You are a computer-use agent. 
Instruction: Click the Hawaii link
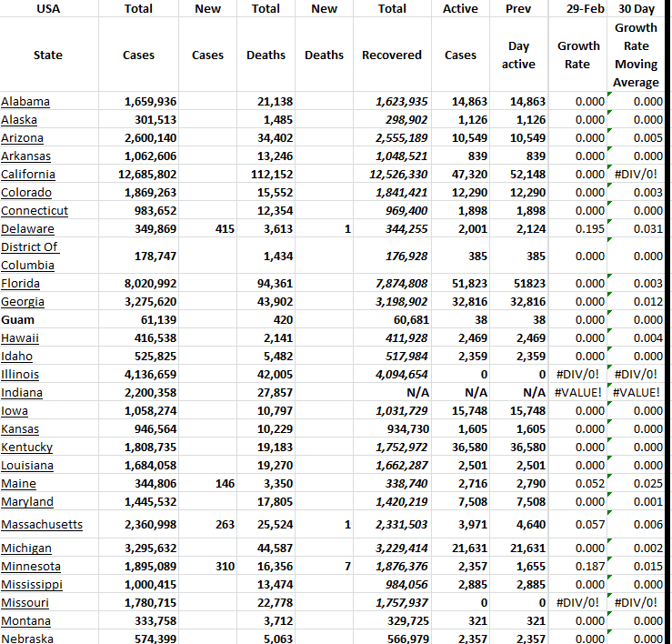(20, 337)
